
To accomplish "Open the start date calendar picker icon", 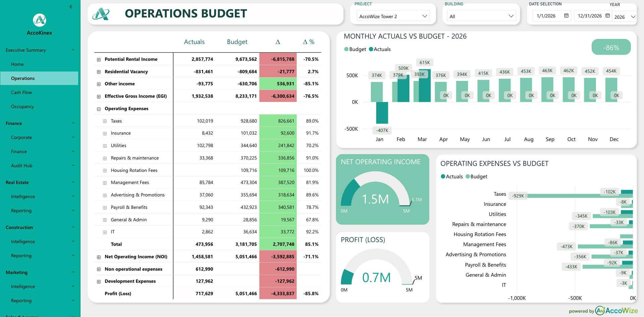I will (x=566, y=16).
